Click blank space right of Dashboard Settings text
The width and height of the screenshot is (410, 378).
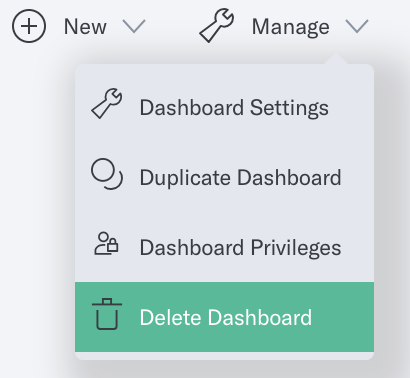click(x=351, y=107)
